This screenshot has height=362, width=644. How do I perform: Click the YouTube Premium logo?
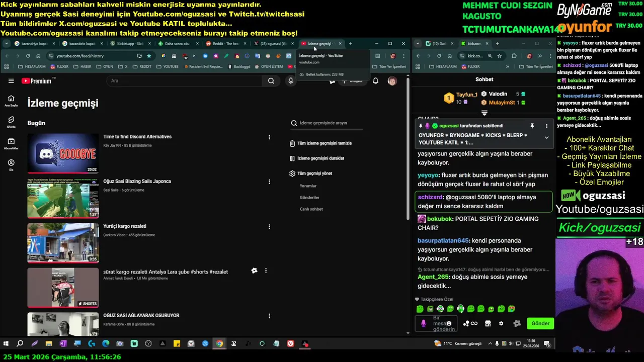point(37,81)
